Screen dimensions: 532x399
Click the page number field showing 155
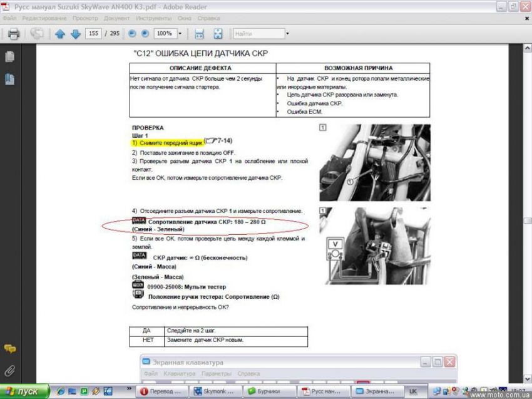coord(93,33)
